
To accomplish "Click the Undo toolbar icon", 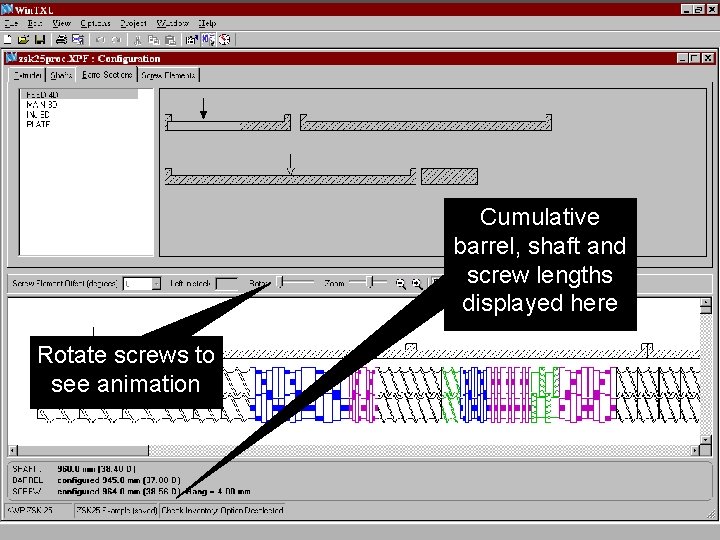I will 100,40.
